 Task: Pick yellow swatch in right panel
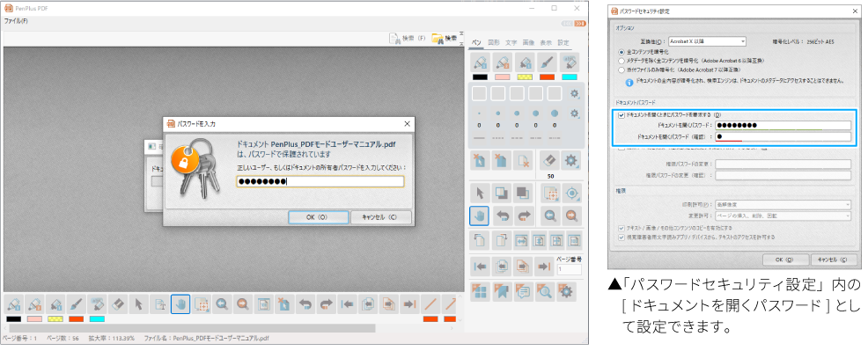[524, 77]
